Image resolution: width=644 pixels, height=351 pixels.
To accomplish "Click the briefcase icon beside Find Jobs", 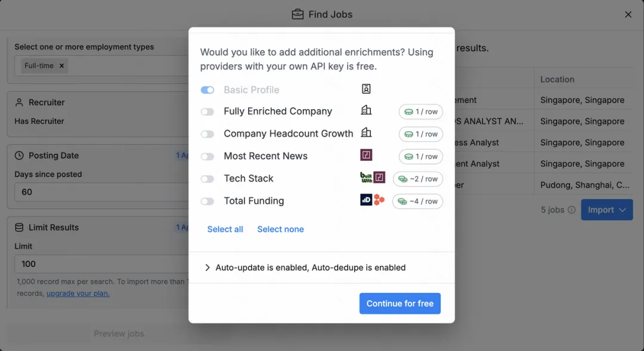I will (298, 14).
